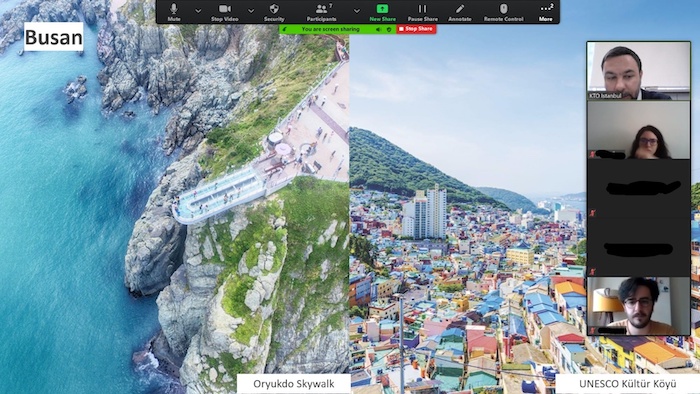Click the 'KTO Istanbul' name label
The width and height of the screenshot is (700, 394).
click(605, 96)
